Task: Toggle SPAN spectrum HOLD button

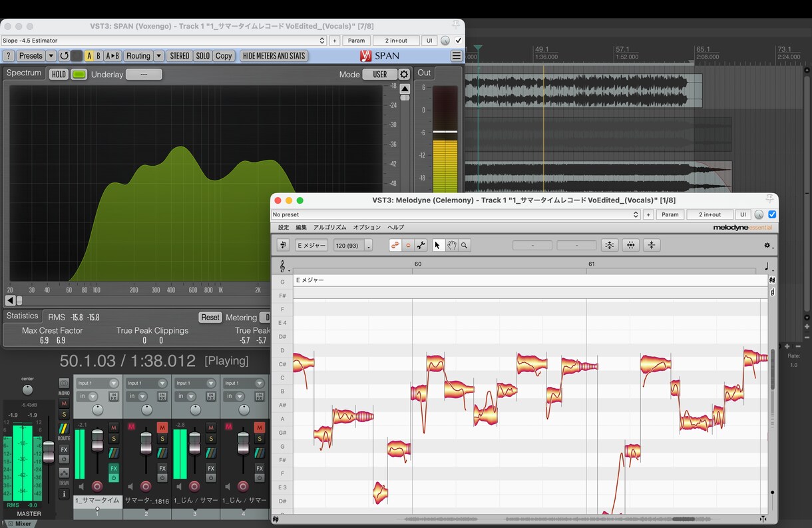Action: pos(59,75)
